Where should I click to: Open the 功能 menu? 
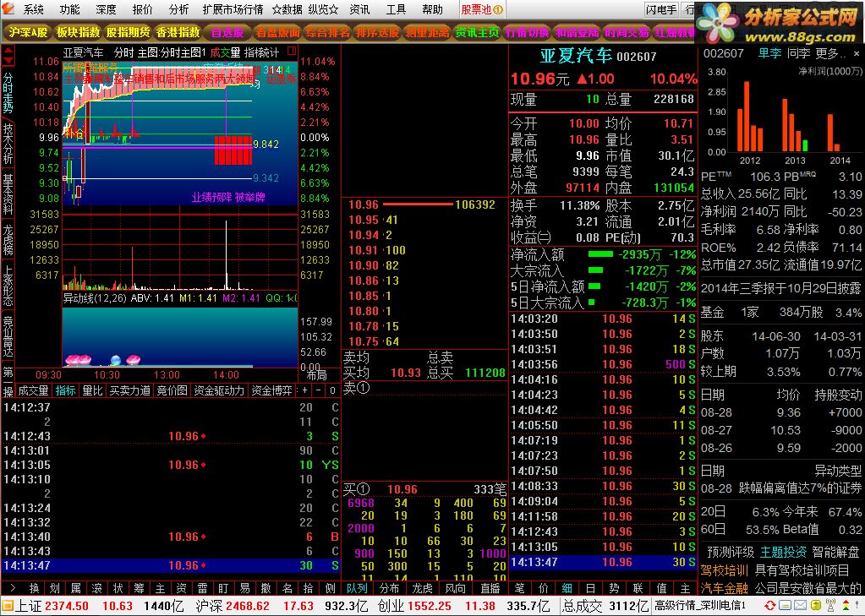click(x=69, y=9)
